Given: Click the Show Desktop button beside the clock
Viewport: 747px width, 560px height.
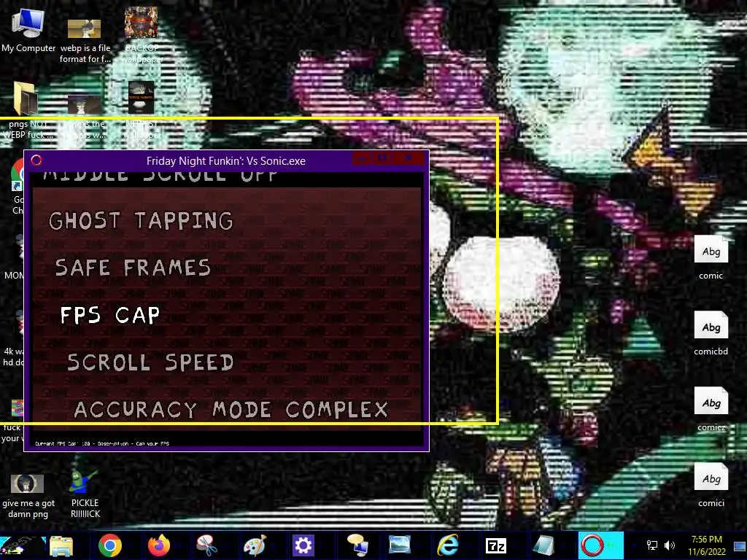Looking at the screenshot, I should click(740, 545).
